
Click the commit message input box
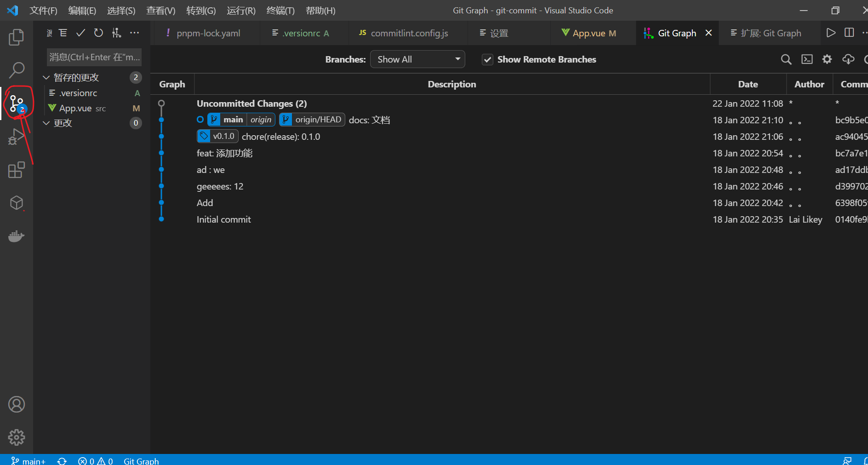point(94,57)
